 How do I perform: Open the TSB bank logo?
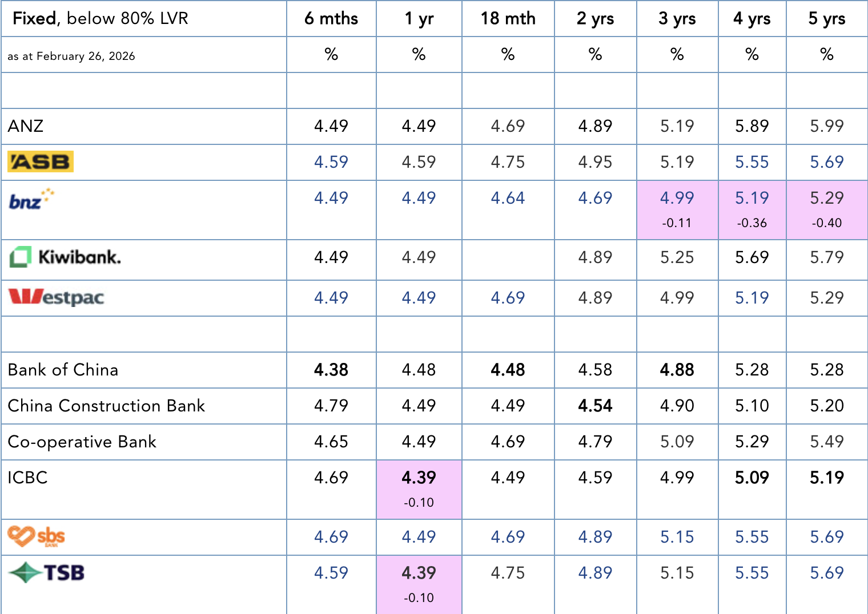(46, 572)
